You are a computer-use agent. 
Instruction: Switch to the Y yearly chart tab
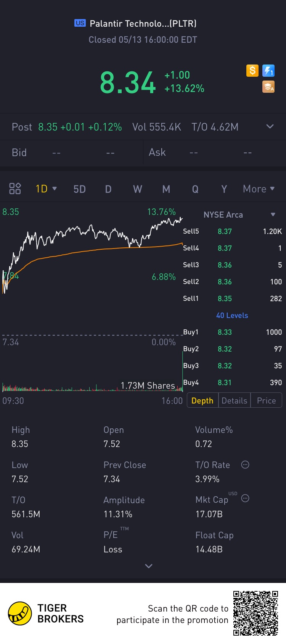click(224, 189)
